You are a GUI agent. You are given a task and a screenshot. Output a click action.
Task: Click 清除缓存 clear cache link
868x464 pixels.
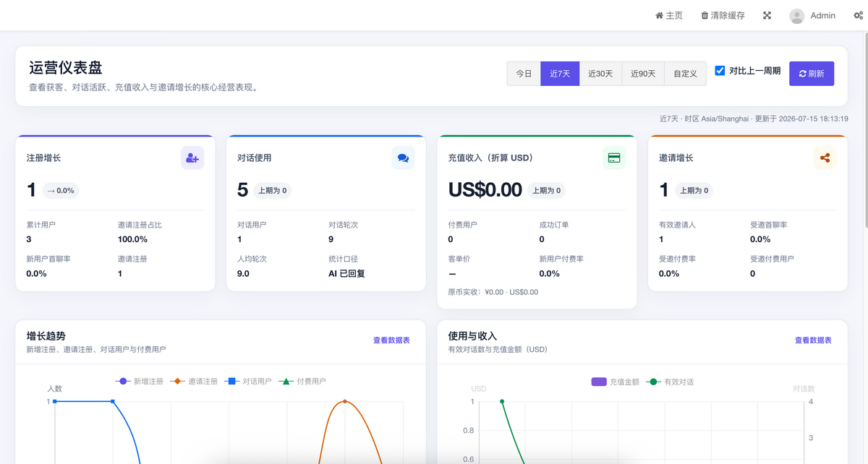(723, 15)
